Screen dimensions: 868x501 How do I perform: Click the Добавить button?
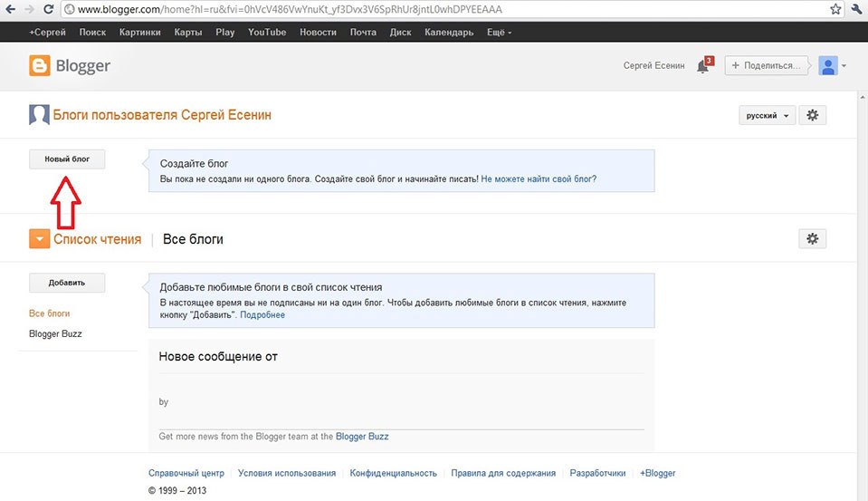(x=67, y=283)
